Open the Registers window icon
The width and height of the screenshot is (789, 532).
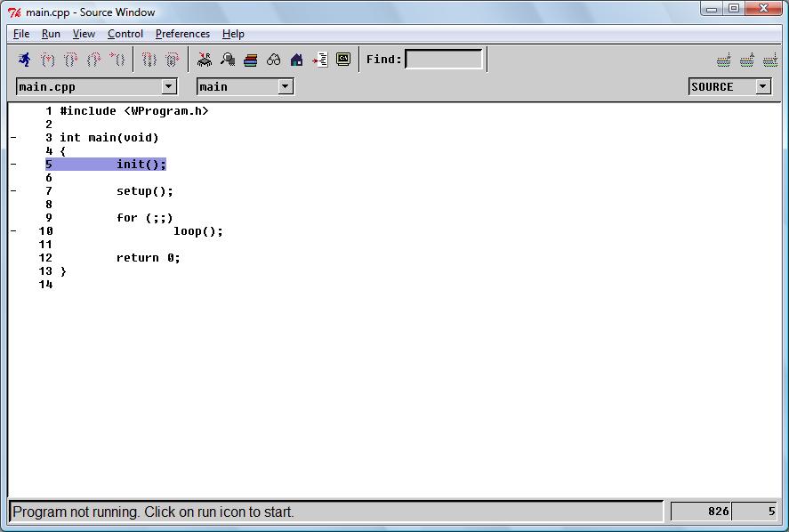pyautogui.click(x=205, y=60)
